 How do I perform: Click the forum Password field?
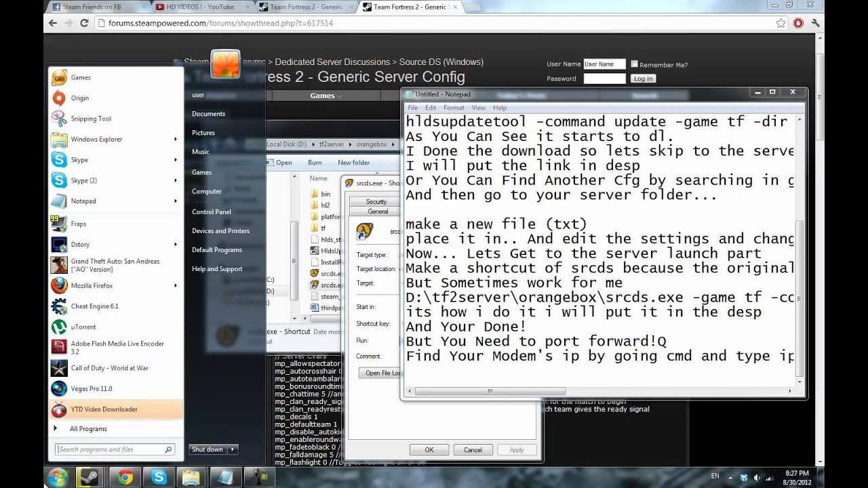coord(604,79)
